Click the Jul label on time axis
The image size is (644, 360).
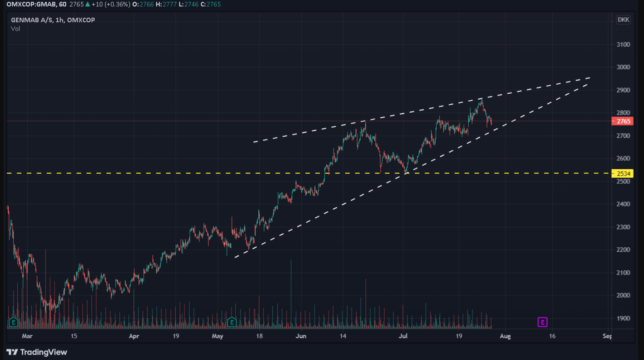(x=403, y=336)
